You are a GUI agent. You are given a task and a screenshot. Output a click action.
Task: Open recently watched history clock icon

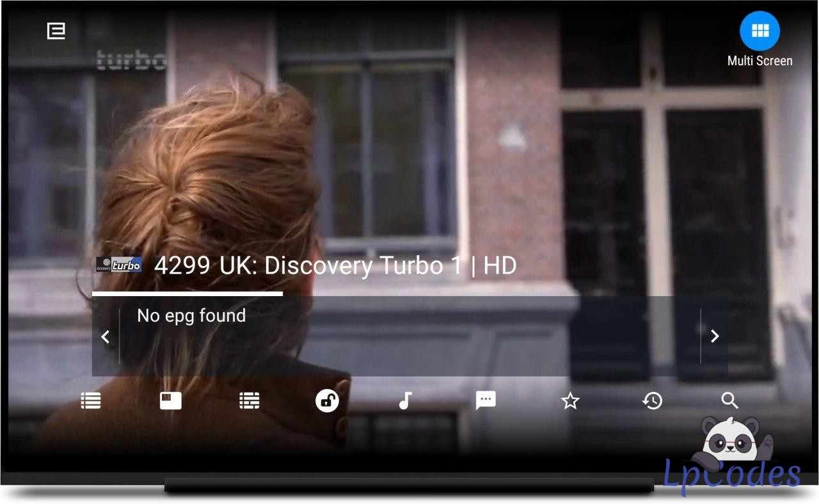point(652,401)
